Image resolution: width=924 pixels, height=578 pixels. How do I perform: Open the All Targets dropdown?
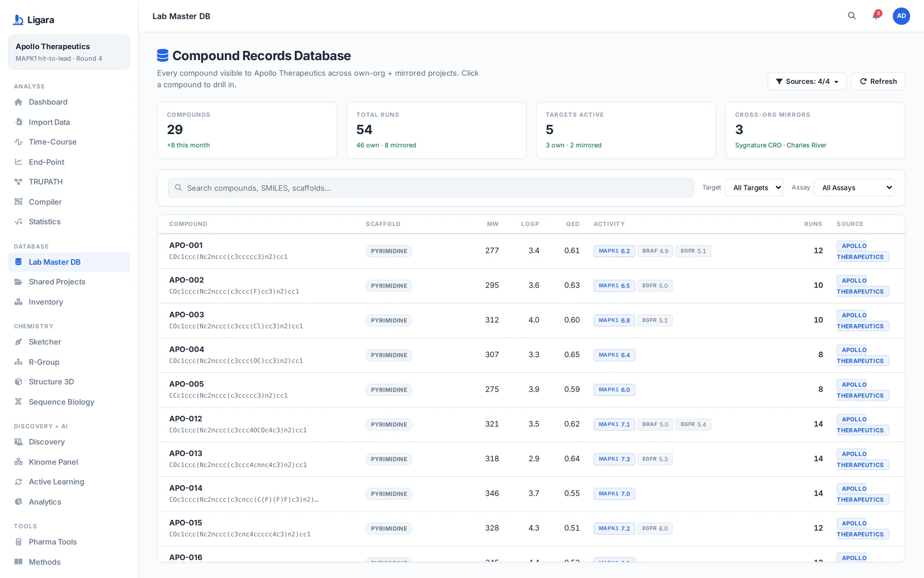[754, 188]
